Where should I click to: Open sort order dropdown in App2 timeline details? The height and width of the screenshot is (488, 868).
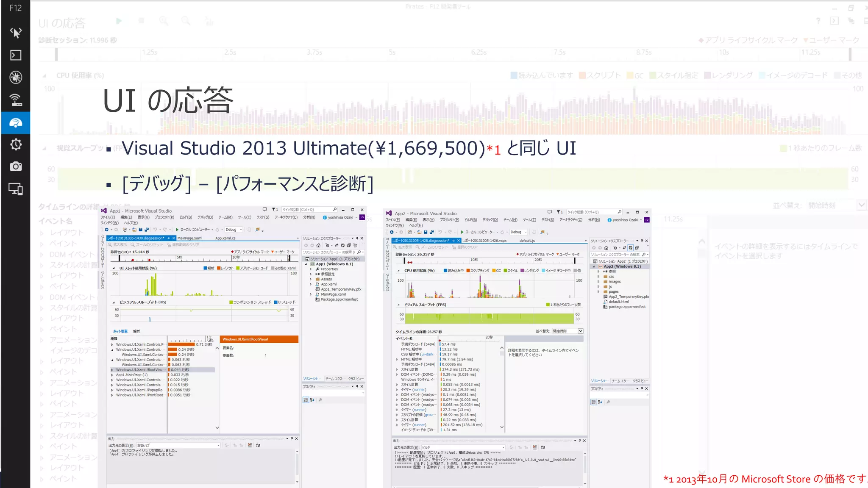[x=568, y=331]
